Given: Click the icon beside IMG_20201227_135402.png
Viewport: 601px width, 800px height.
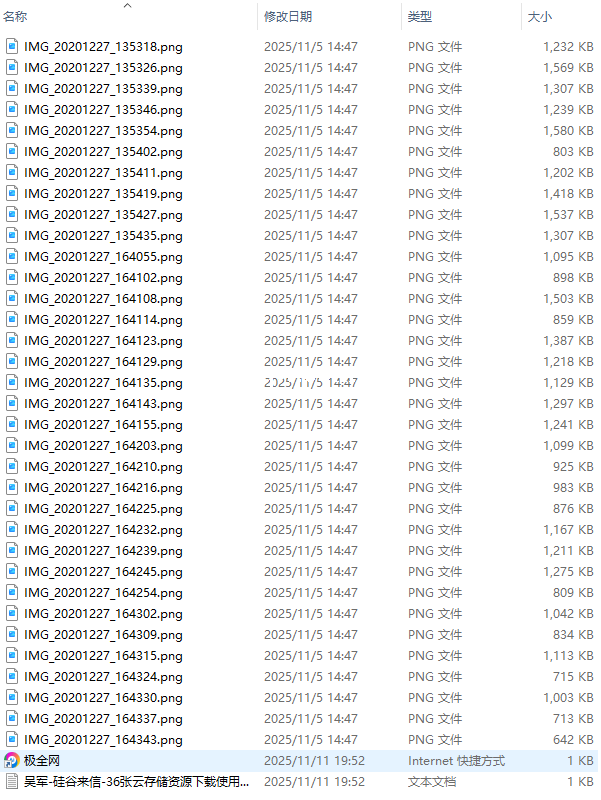Looking at the screenshot, I should [12, 152].
